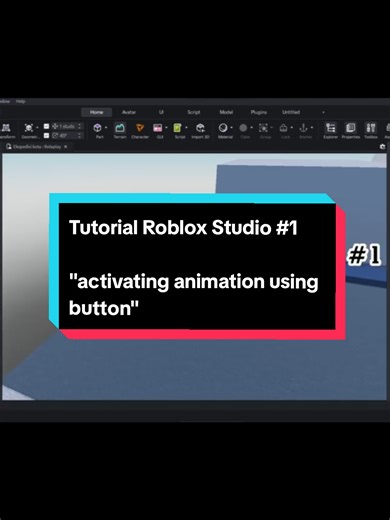The height and width of the screenshot is (520, 390).
Task: Expand the GUI dropdown arrow
Action: click(166, 128)
